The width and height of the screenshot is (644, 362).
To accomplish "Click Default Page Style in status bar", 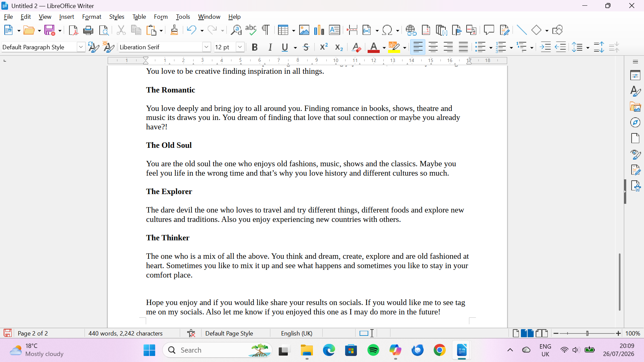I will (229, 334).
